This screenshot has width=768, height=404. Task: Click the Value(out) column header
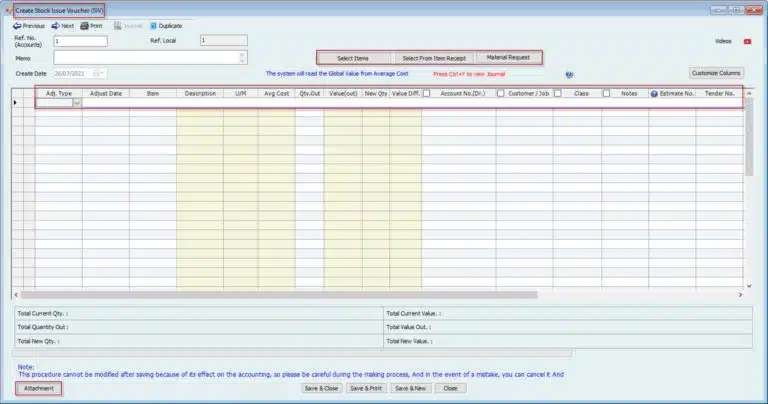pos(343,94)
